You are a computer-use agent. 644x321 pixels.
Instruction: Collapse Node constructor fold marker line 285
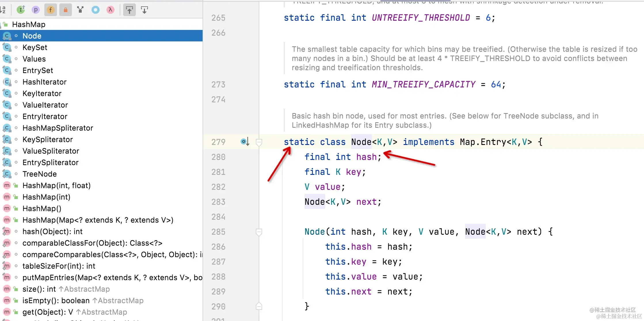tap(259, 232)
